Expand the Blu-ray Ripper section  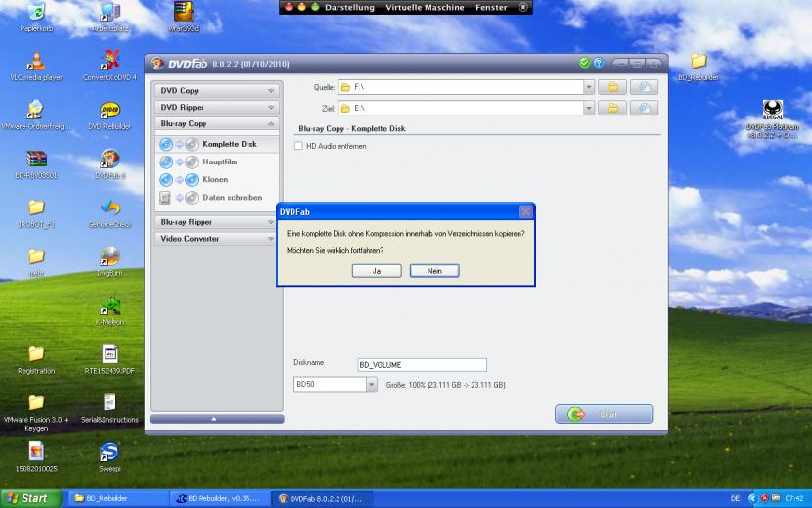click(216, 222)
